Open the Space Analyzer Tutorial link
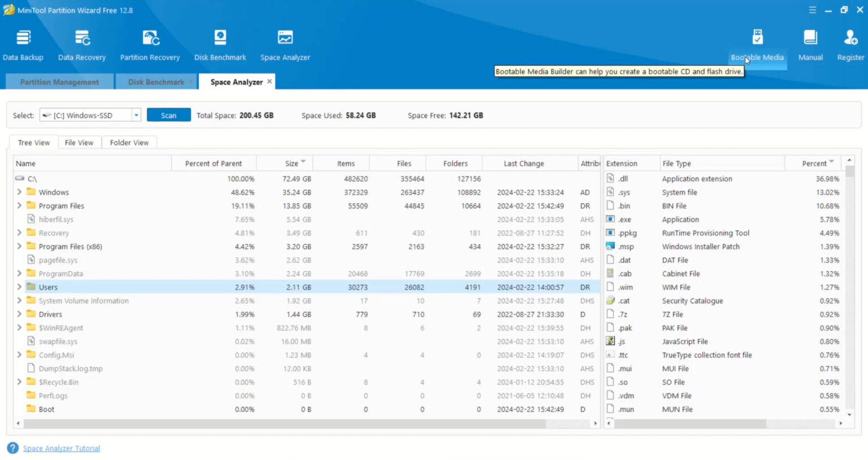This screenshot has width=868, height=460. [61, 448]
